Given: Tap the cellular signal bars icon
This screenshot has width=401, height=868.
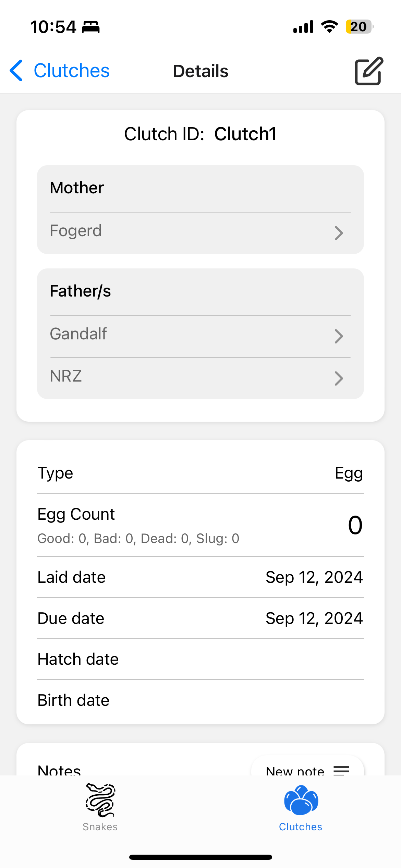Looking at the screenshot, I should (303, 27).
